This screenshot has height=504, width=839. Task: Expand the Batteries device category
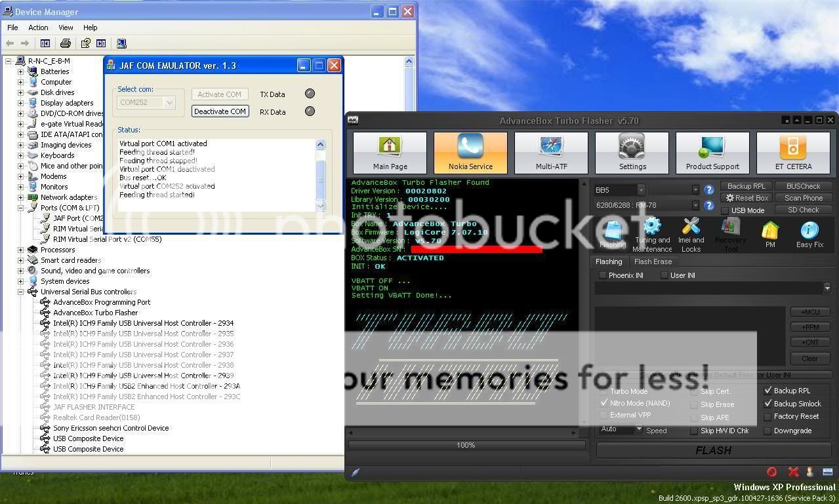coord(20,71)
